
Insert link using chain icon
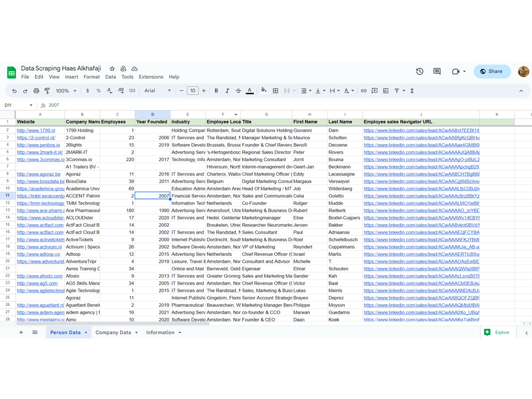click(x=364, y=91)
